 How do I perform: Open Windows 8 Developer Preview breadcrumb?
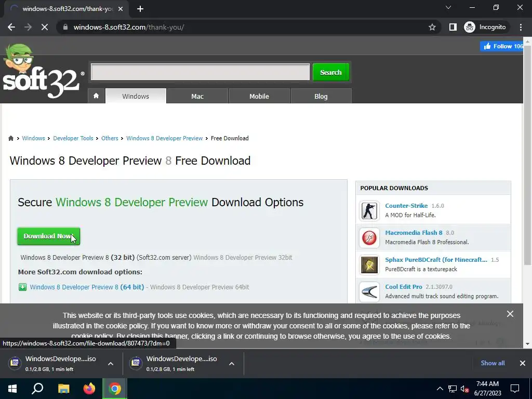coord(165,138)
